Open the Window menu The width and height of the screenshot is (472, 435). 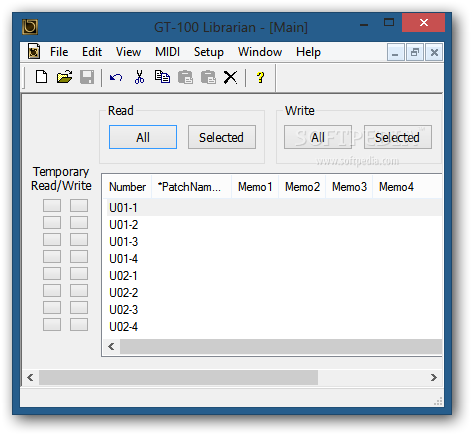click(x=260, y=52)
